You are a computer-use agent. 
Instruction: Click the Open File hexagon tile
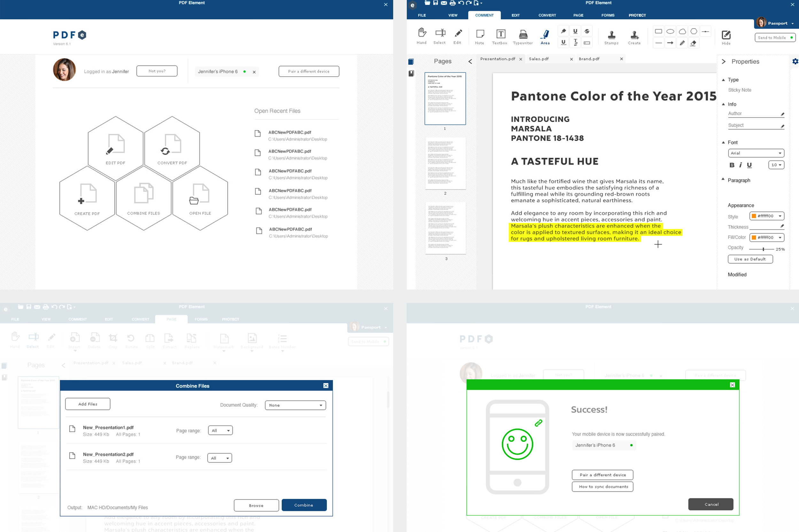(200, 199)
